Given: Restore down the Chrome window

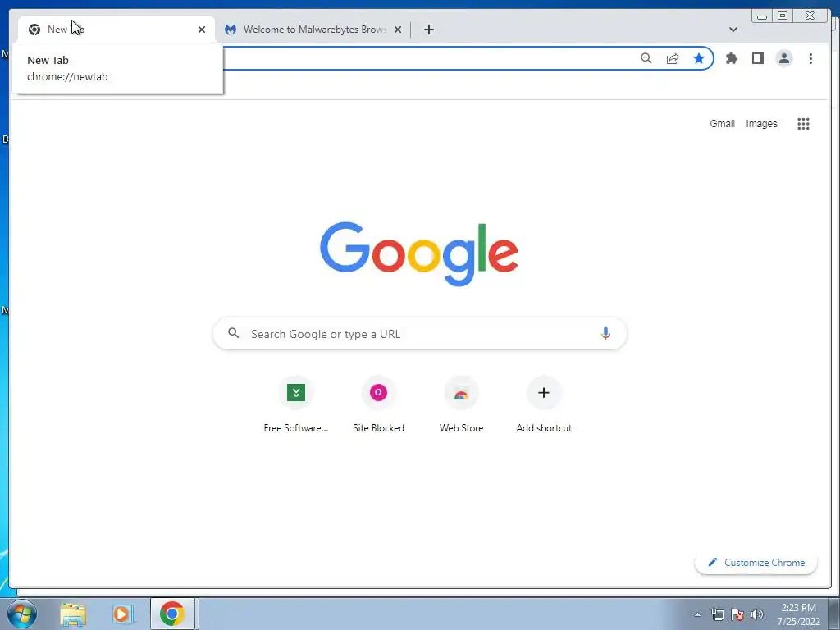Looking at the screenshot, I should pos(782,16).
